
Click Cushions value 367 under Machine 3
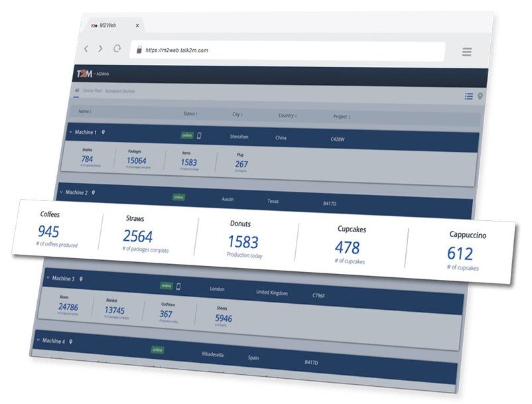166,314
